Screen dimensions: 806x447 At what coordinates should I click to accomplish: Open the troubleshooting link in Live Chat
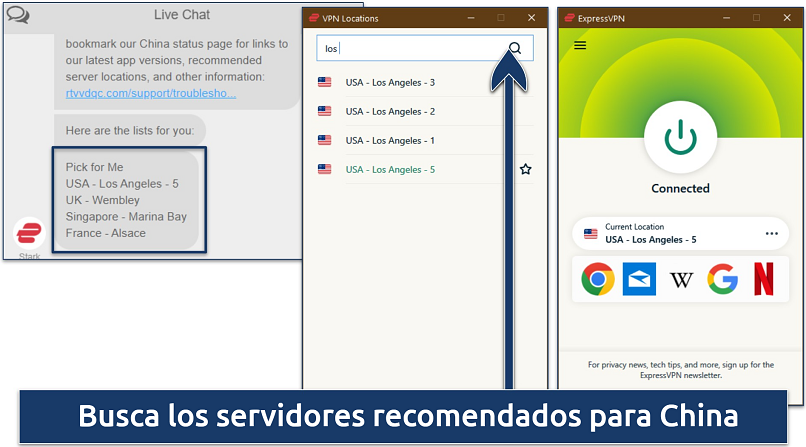(151, 93)
